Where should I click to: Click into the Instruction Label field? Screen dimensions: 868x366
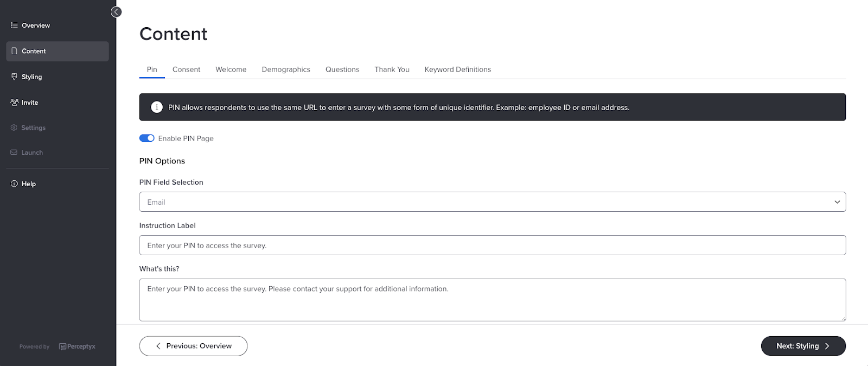(492, 245)
